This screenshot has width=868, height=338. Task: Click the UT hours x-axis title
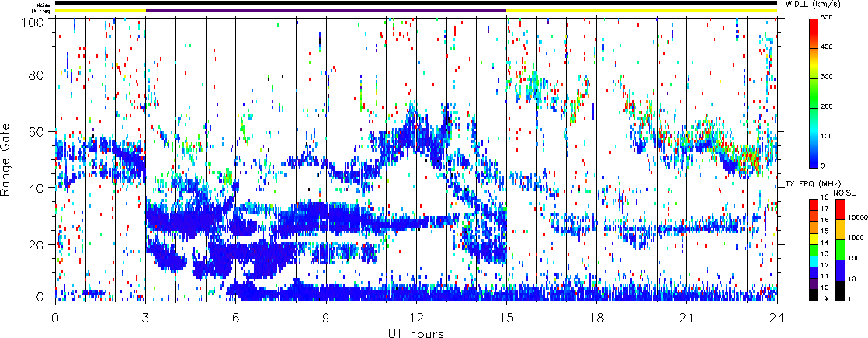click(x=416, y=333)
